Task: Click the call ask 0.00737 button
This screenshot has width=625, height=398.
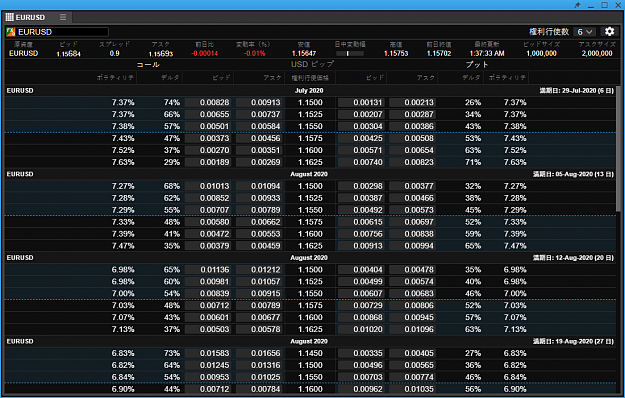Action: click(x=259, y=114)
